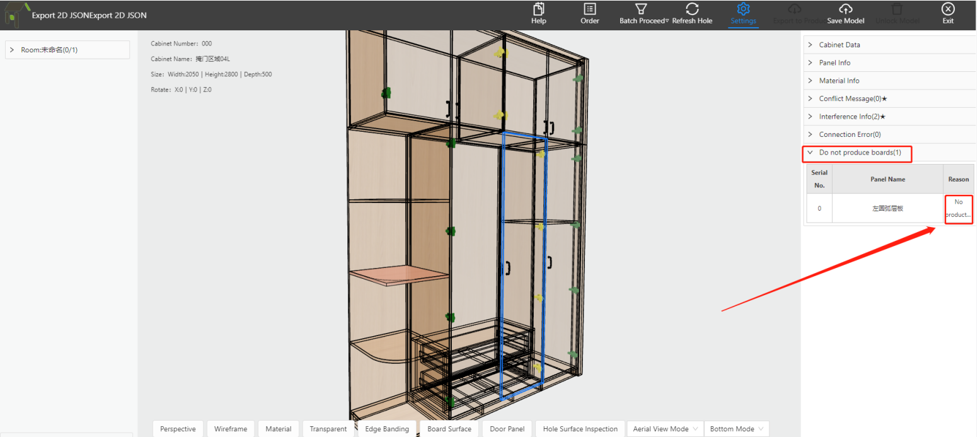Click the Panel Name column header
Screen dimensions: 980x437
pos(887,179)
